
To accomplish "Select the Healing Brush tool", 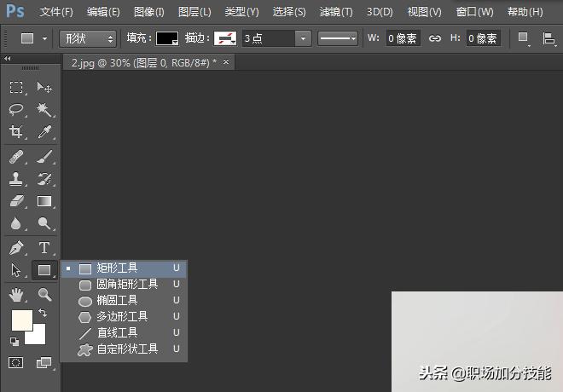I will [16, 157].
